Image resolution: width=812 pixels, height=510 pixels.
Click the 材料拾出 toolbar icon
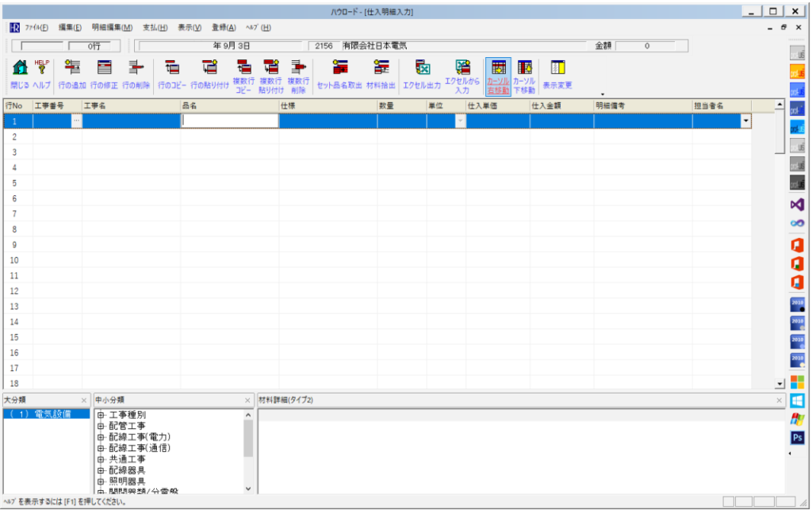pyautogui.click(x=381, y=69)
